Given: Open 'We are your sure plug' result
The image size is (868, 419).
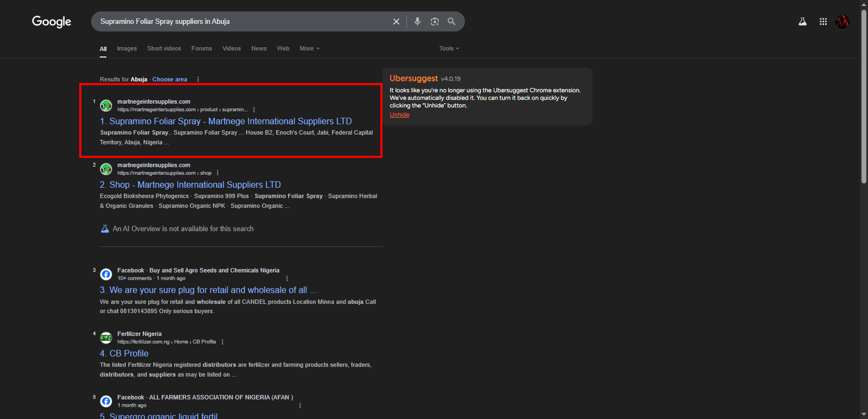Looking at the screenshot, I should 208,290.
